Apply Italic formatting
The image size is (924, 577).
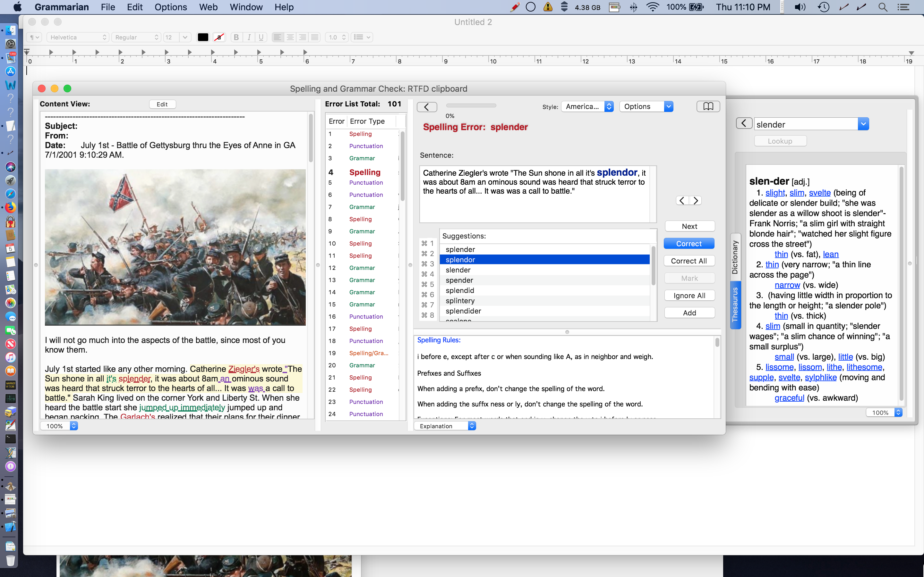[249, 37]
